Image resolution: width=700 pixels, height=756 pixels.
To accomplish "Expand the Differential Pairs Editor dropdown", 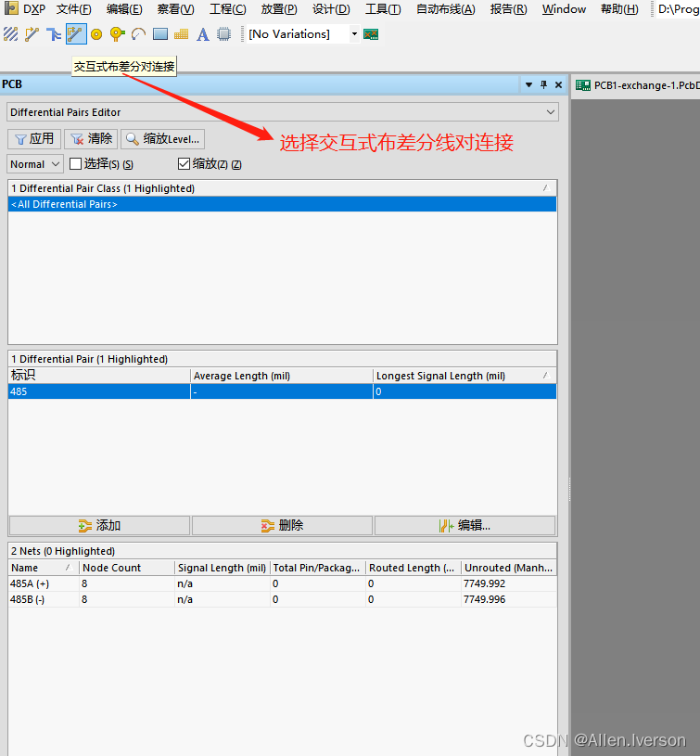I will pos(551,112).
